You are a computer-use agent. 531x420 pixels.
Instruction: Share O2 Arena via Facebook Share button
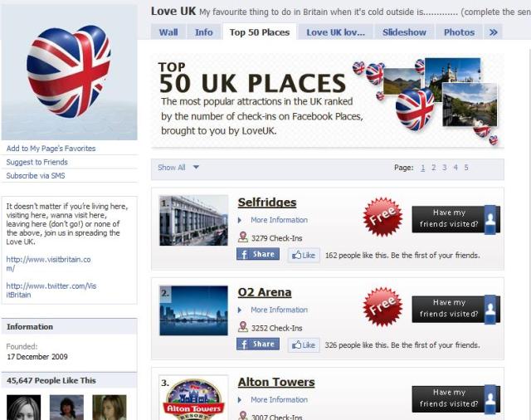tap(258, 344)
